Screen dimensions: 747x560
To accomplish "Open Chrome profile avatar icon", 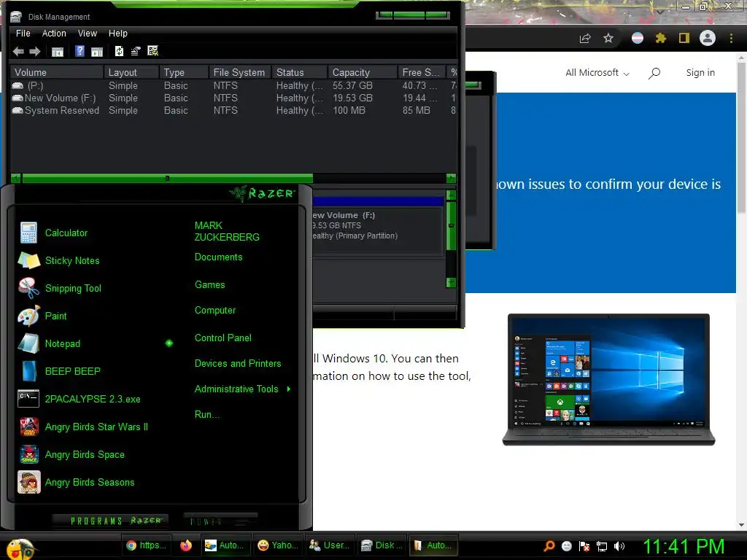I will tap(708, 38).
